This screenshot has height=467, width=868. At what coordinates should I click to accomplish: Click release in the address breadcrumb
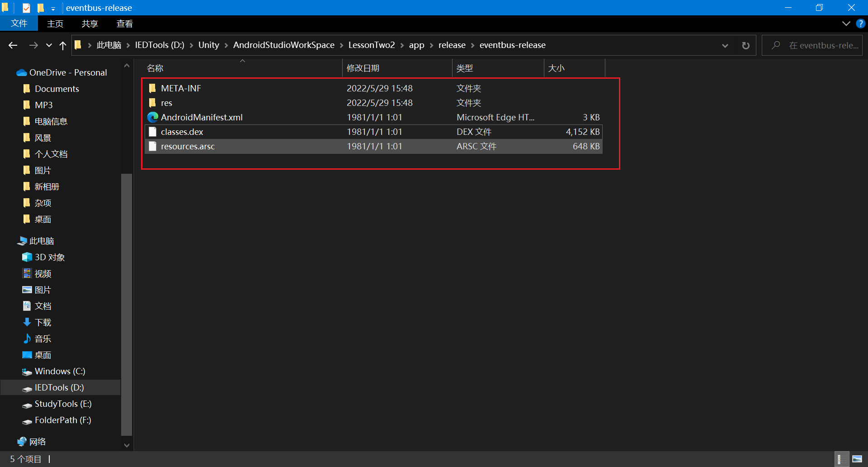click(x=452, y=45)
